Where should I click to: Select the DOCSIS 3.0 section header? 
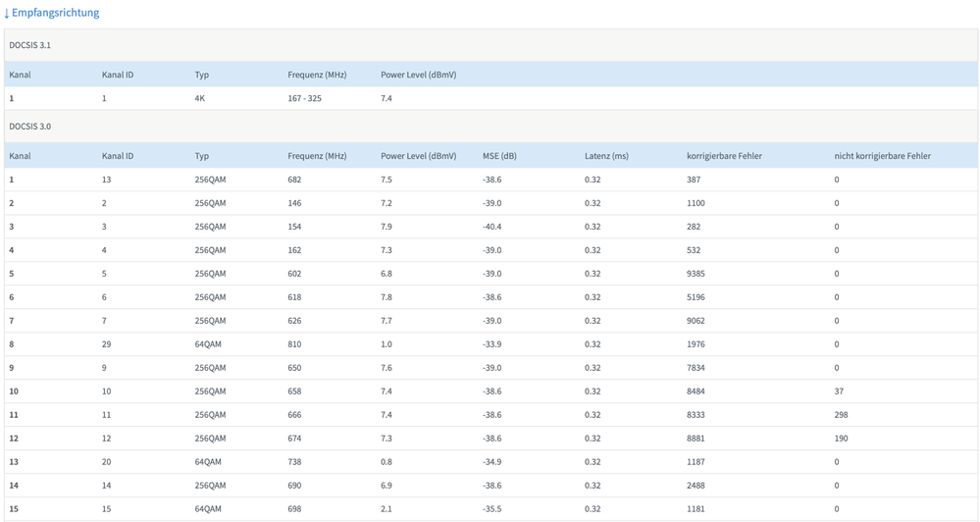click(30, 127)
